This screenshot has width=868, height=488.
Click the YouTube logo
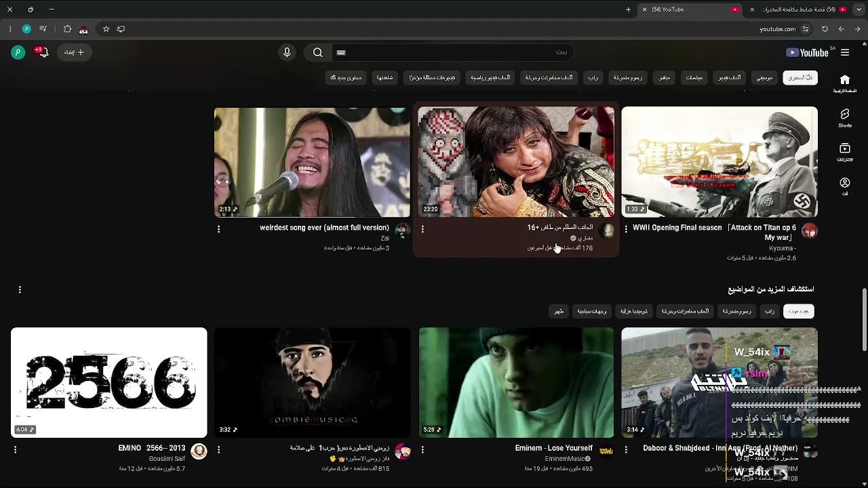coord(807,52)
